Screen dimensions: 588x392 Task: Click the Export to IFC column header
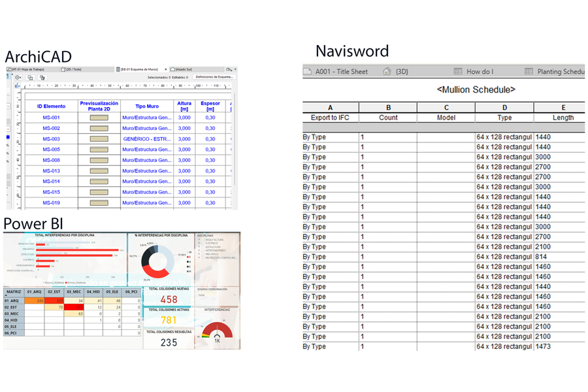pos(330,118)
